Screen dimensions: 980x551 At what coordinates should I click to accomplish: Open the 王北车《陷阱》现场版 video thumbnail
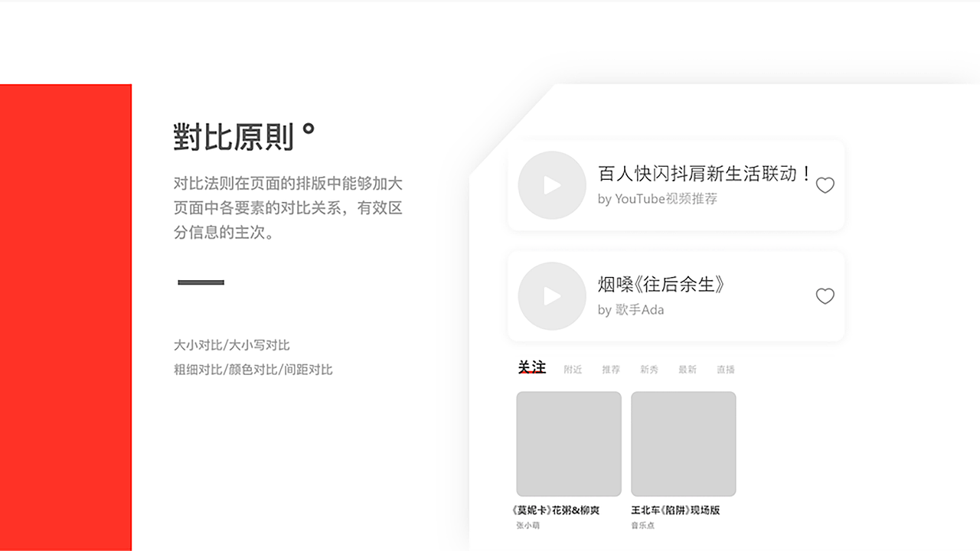[x=684, y=443]
